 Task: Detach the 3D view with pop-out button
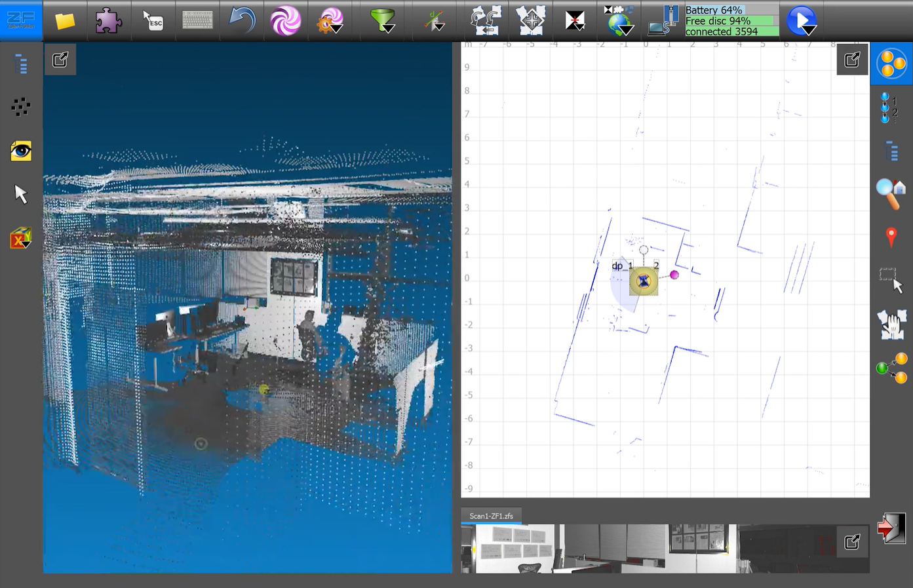point(60,60)
